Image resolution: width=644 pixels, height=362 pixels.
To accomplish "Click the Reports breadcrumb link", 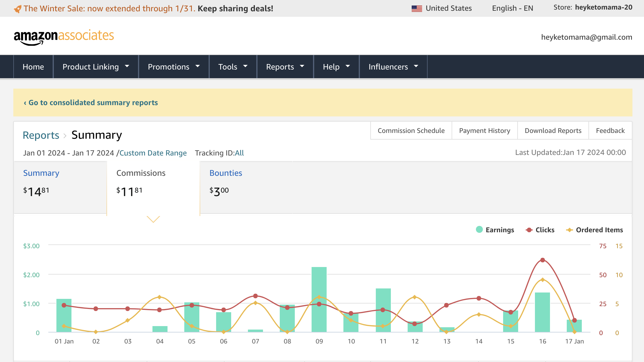I will [41, 135].
